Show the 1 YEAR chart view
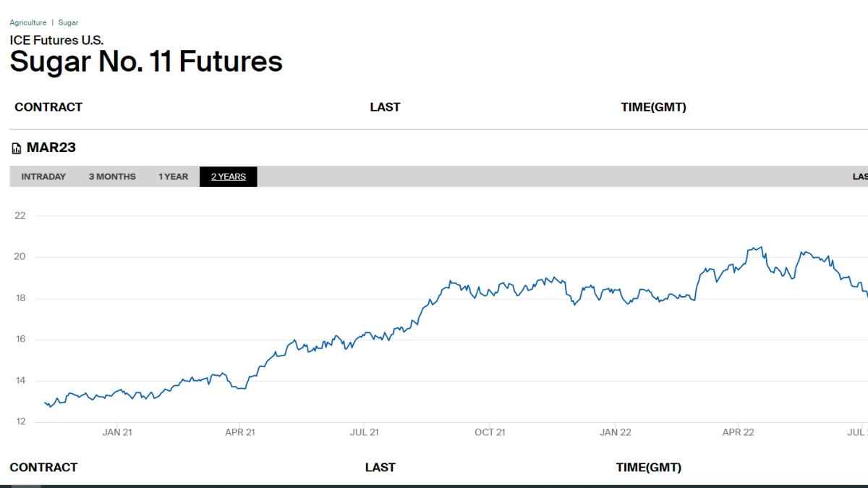This screenshot has height=488, width=868. (174, 177)
